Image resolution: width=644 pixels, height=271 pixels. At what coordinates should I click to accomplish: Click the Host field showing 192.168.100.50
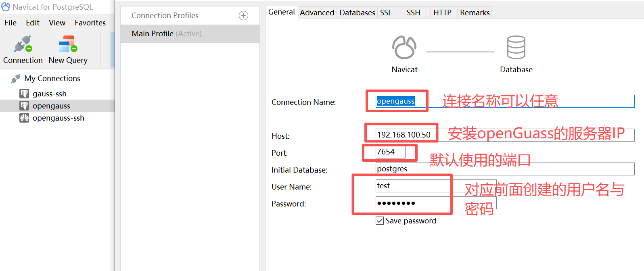[x=505, y=135]
